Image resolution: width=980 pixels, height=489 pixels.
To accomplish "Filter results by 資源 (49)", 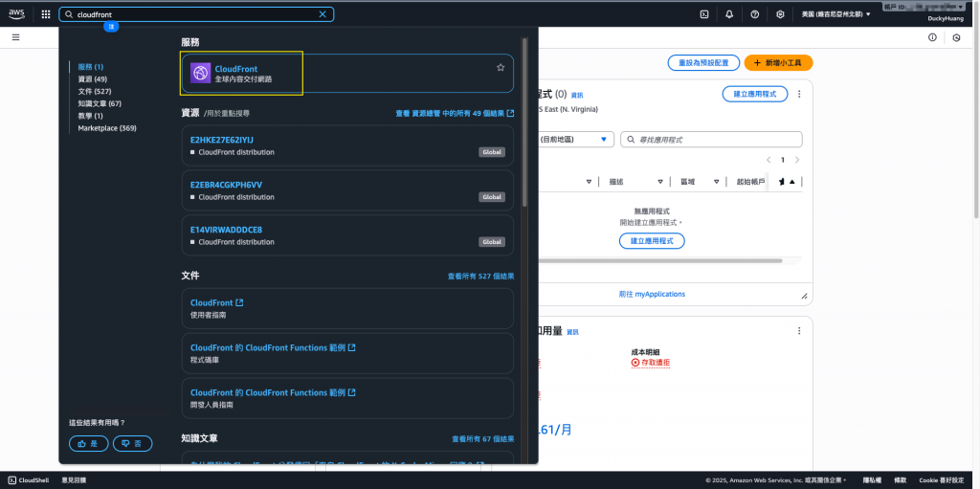I will point(93,79).
